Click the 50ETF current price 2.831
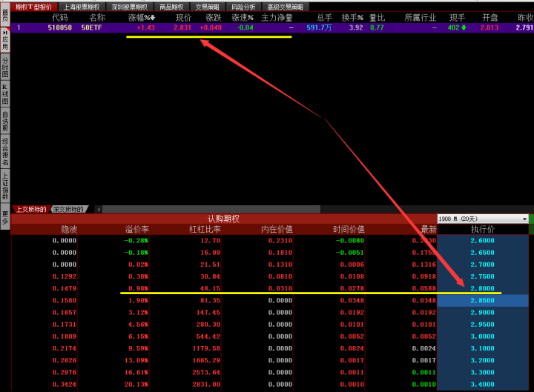Viewport: 534px width, 392px height. click(182, 27)
